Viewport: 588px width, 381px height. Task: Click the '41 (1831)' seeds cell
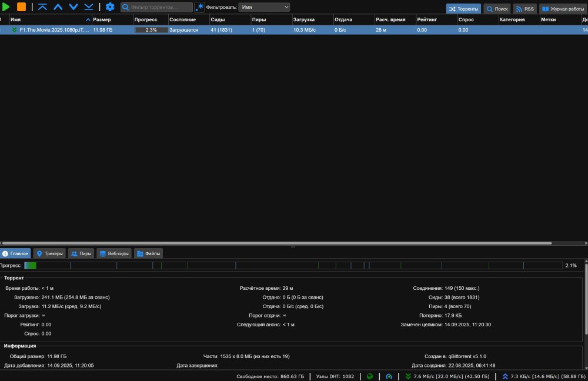[x=221, y=30]
